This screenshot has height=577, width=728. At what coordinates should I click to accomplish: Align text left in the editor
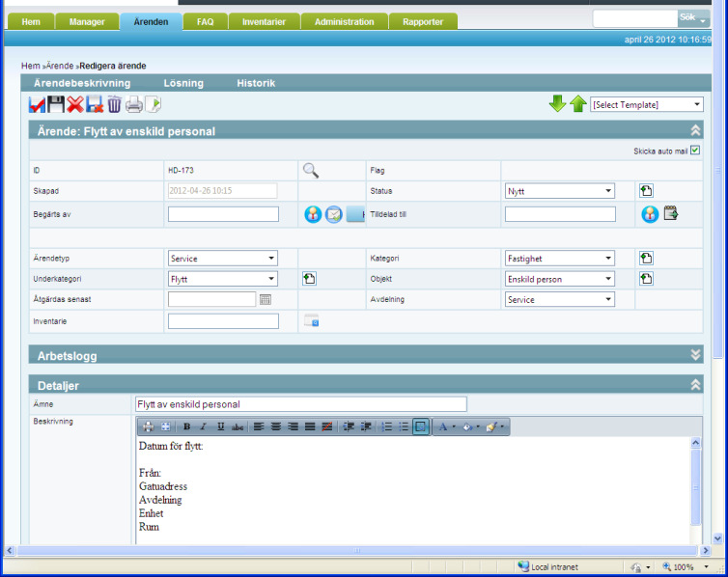259,426
